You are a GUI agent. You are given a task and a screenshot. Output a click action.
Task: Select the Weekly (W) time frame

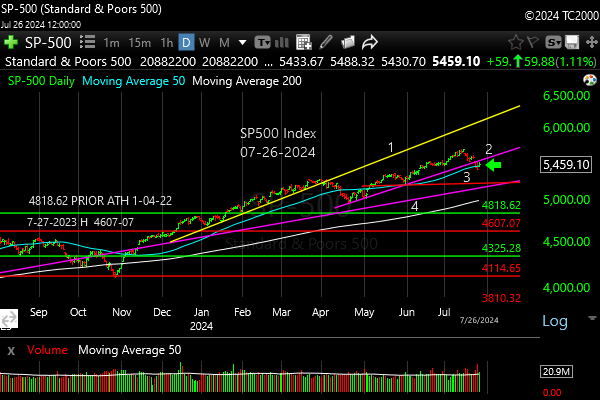tap(204, 42)
